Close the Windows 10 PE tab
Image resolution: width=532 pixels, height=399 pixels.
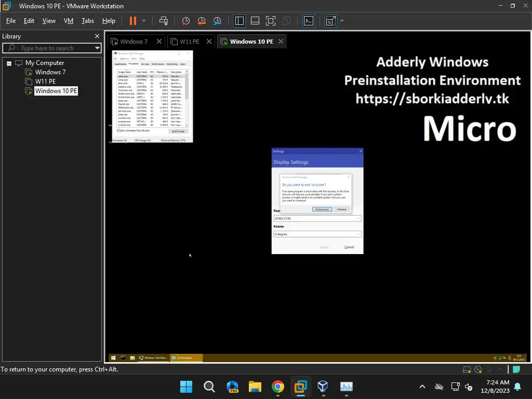click(x=281, y=42)
